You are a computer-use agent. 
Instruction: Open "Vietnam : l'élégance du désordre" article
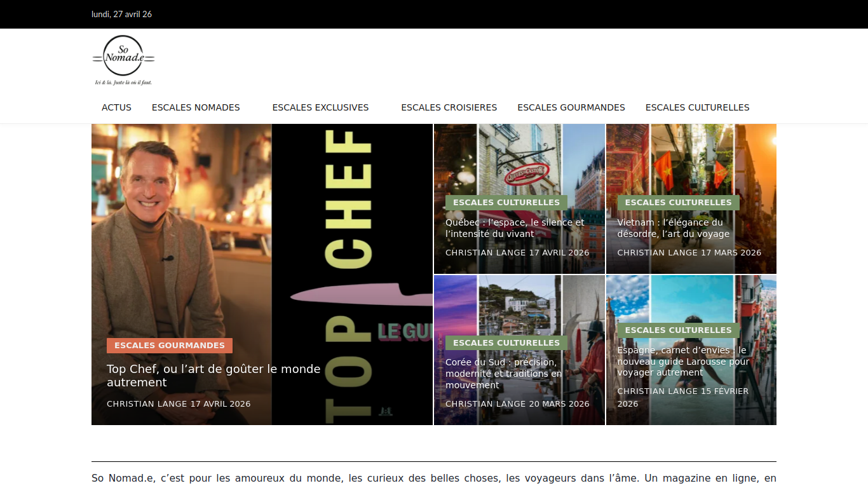pyautogui.click(x=673, y=228)
